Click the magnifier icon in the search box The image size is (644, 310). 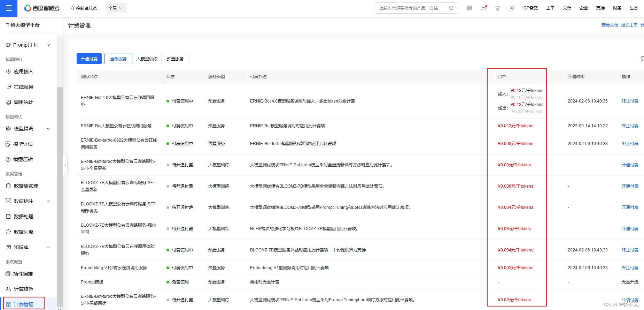pos(451,8)
